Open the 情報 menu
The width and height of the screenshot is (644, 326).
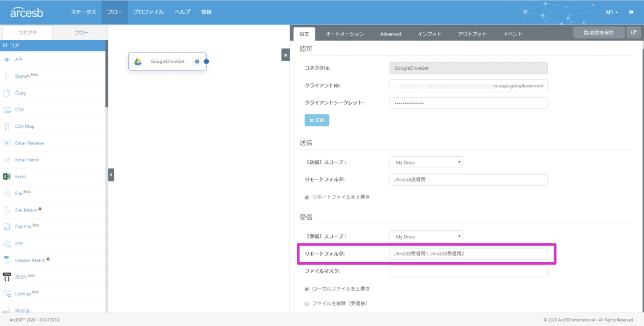[206, 12]
